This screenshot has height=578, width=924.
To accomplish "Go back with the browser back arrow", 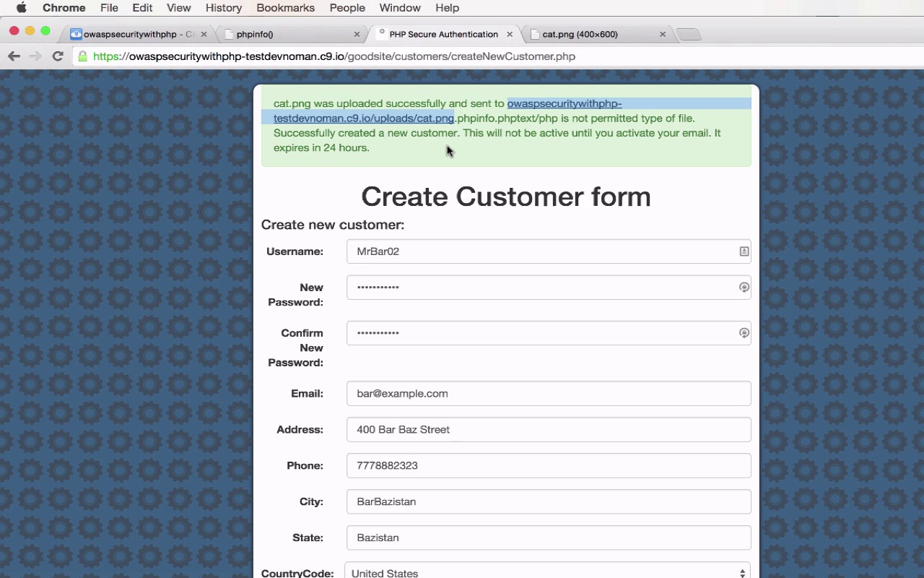I will point(14,56).
